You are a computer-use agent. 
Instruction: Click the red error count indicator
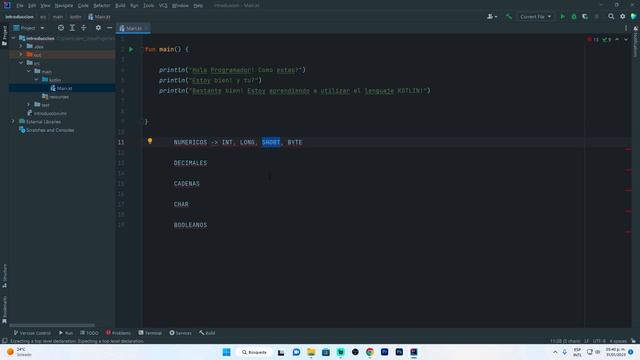tap(593, 40)
